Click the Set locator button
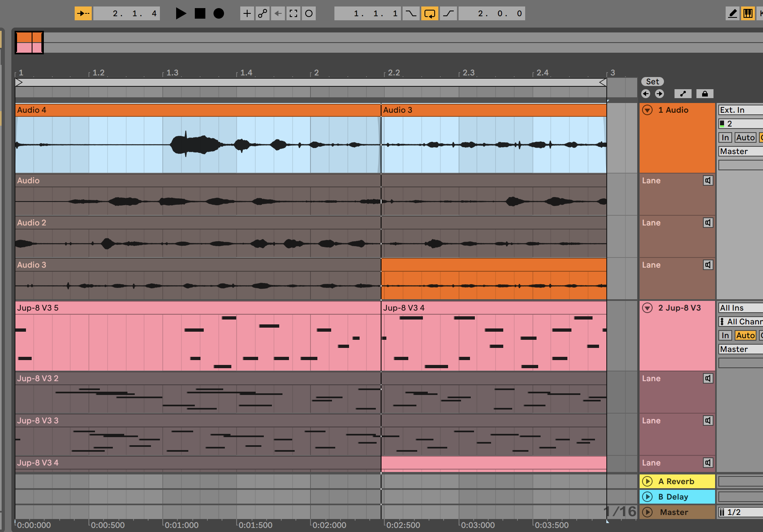The width and height of the screenshot is (763, 532). pyautogui.click(x=653, y=82)
